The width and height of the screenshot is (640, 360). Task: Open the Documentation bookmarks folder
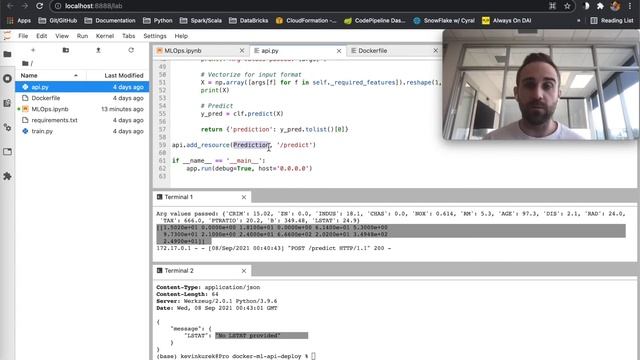[110, 20]
